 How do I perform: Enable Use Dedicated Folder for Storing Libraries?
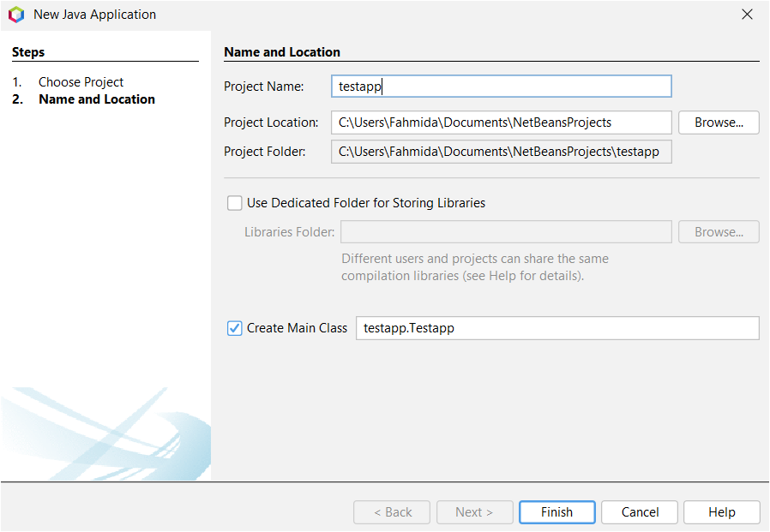point(234,203)
